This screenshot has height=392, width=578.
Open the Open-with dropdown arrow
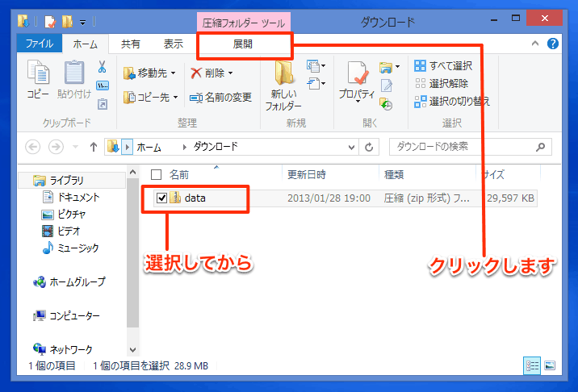[x=397, y=67]
